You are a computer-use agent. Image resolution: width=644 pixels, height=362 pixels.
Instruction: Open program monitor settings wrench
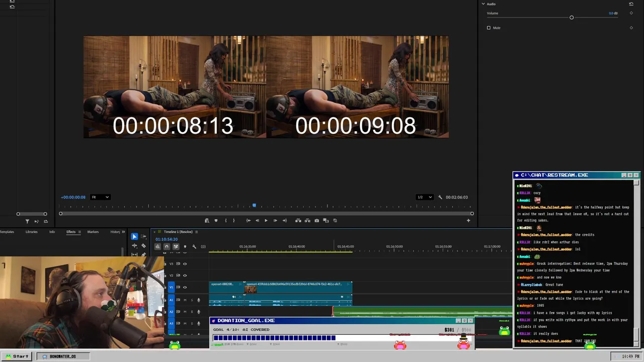coord(440,197)
